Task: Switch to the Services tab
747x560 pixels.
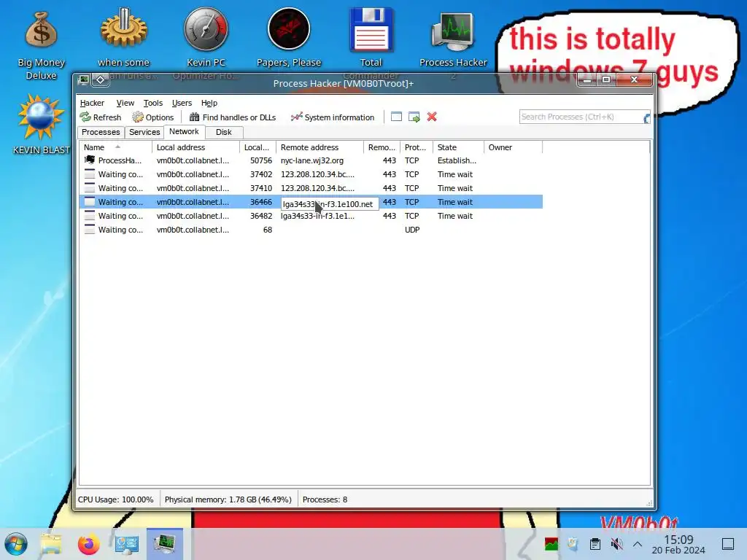Action: (144, 133)
